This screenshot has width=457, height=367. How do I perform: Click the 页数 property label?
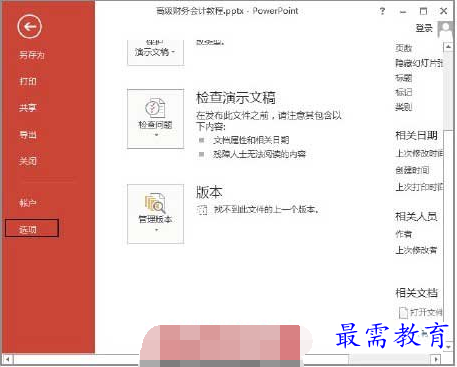[x=404, y=48]
